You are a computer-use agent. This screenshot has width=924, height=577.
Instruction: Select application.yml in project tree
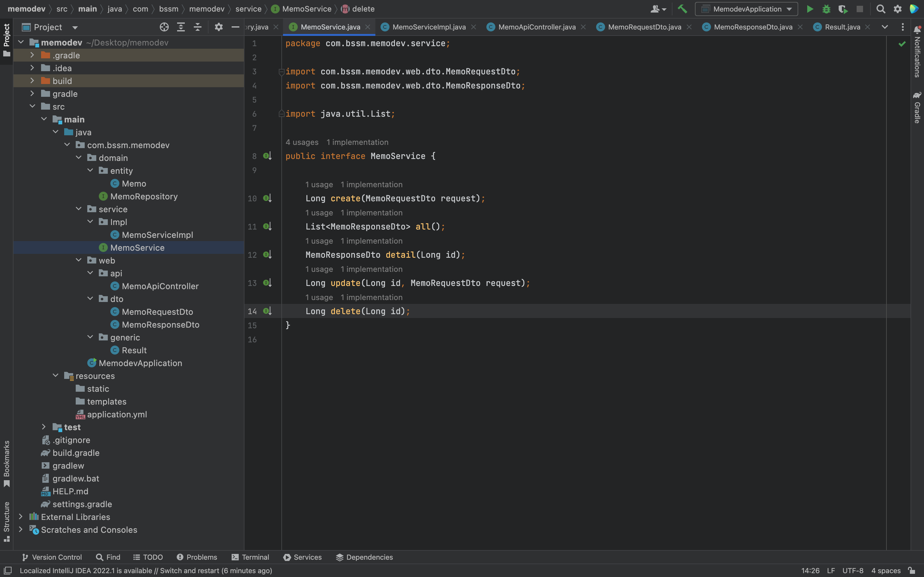(x=117, y=414)
